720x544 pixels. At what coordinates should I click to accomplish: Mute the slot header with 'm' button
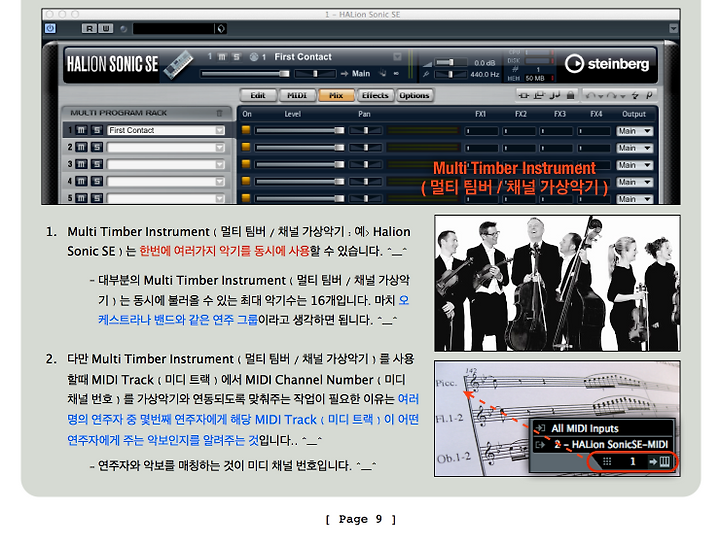click(222, 56)
